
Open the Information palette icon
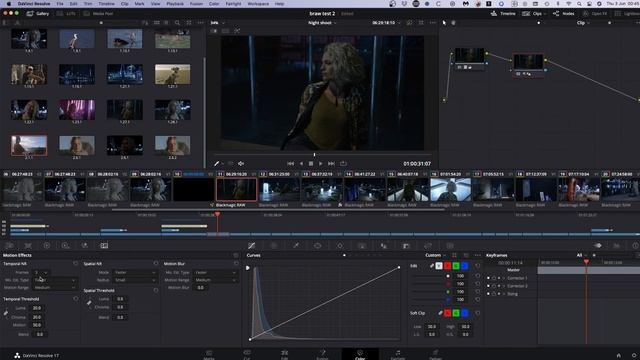point(635,245)
